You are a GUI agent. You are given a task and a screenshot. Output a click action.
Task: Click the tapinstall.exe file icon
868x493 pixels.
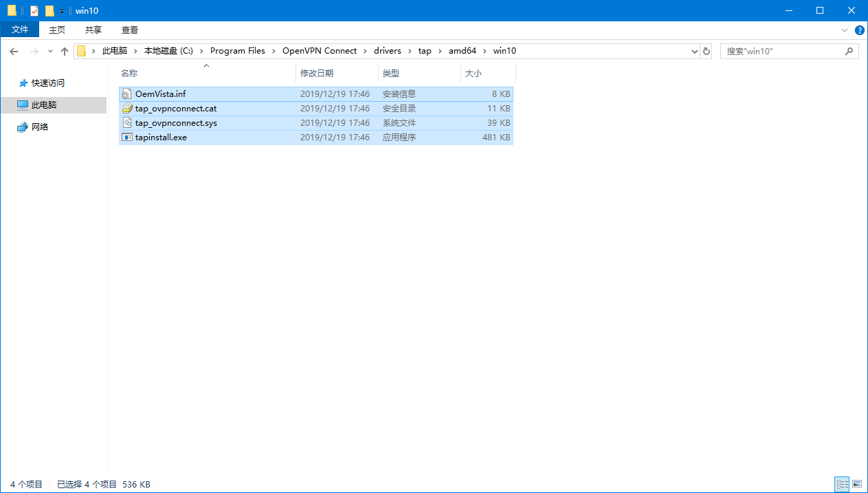(126, 138)
